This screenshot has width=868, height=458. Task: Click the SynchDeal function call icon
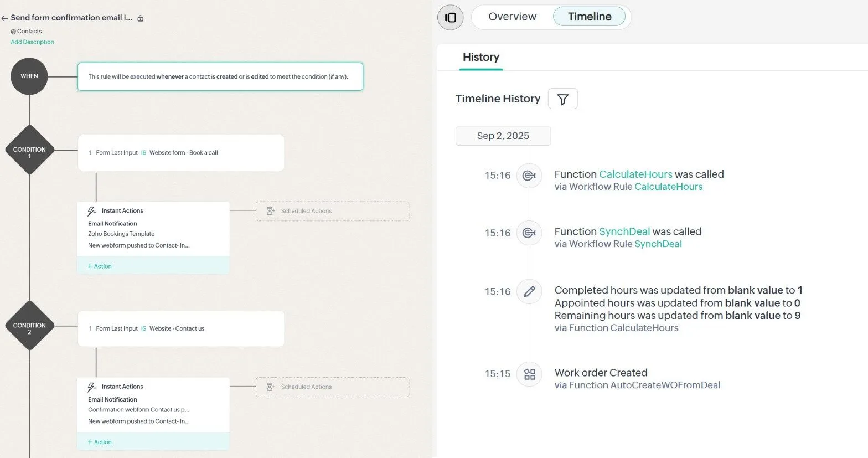tap(529, 233)
